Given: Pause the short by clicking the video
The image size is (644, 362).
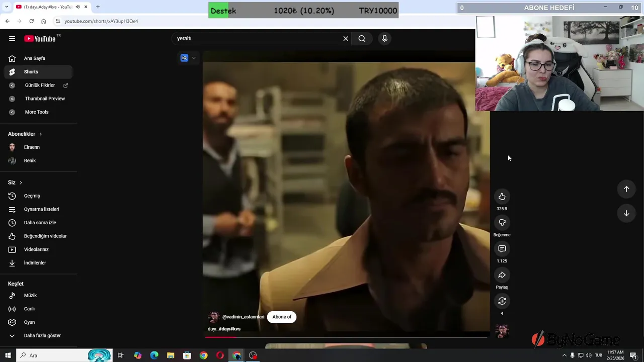Looking at the screenshot, I should point(346,196).
